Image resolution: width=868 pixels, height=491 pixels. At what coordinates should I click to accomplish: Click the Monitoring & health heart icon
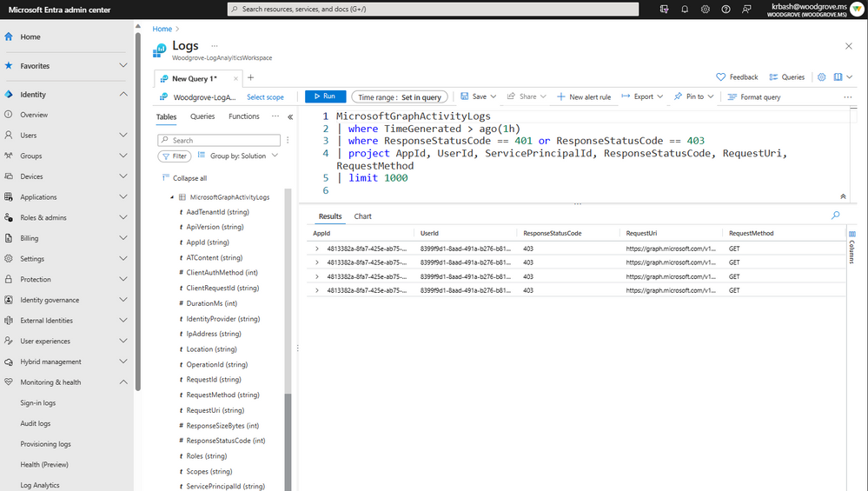tap(9, 382)
